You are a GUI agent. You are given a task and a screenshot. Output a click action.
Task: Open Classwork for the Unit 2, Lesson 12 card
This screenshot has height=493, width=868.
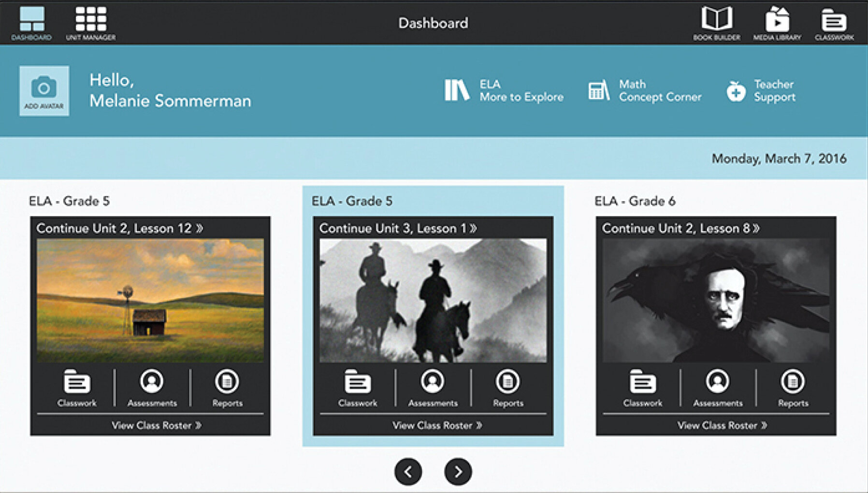77,388
